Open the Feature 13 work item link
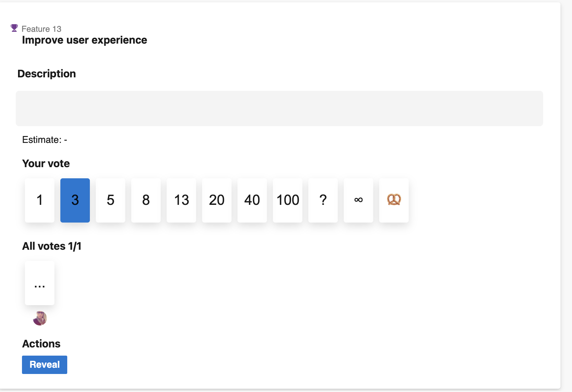This screenshot has width=572, height=392. pyautogui.click(x=41, y=29)
